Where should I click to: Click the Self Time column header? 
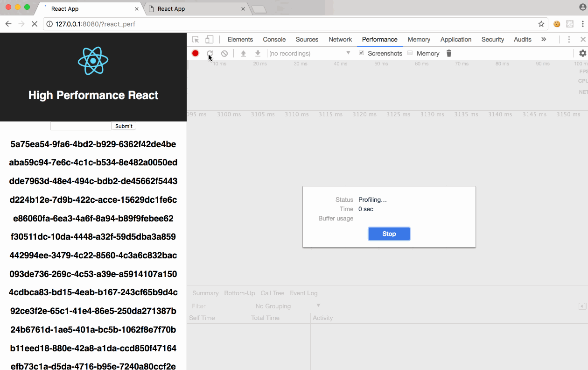click(x=218, y=318)
